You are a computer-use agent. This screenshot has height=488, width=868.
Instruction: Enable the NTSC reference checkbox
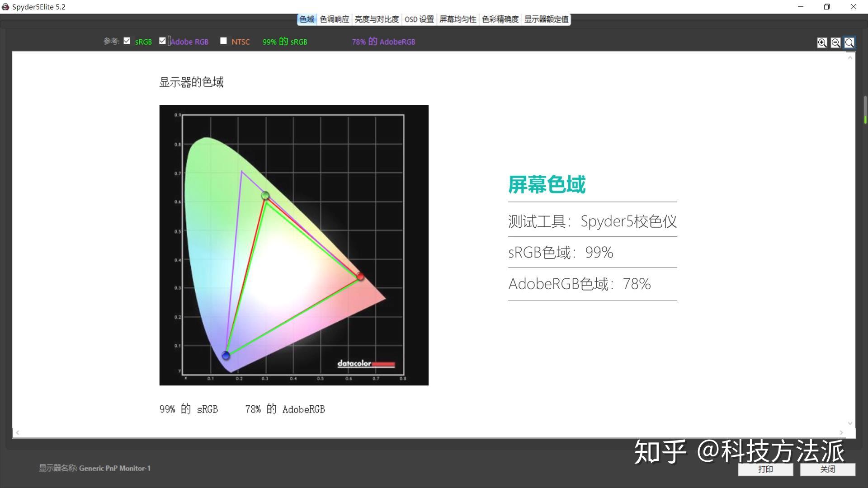223,41
